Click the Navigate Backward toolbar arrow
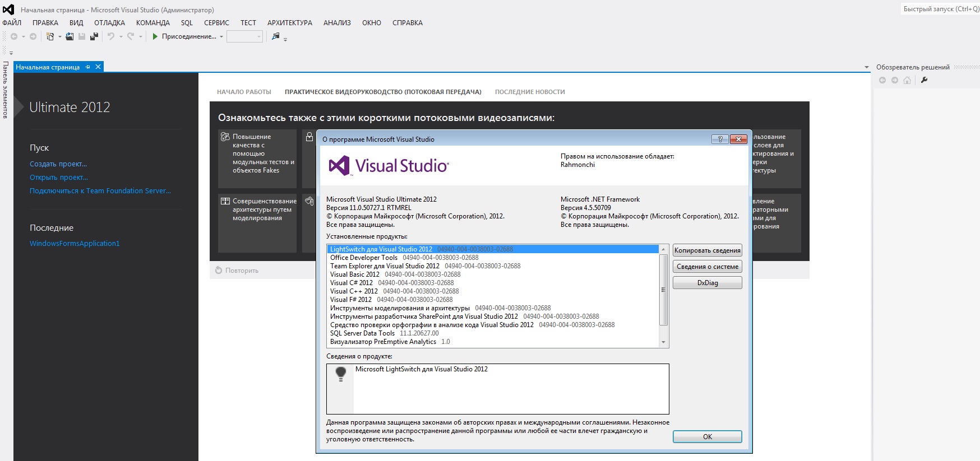Image resolution: width=980 pixels, height=461 pixels. [14, 36]
